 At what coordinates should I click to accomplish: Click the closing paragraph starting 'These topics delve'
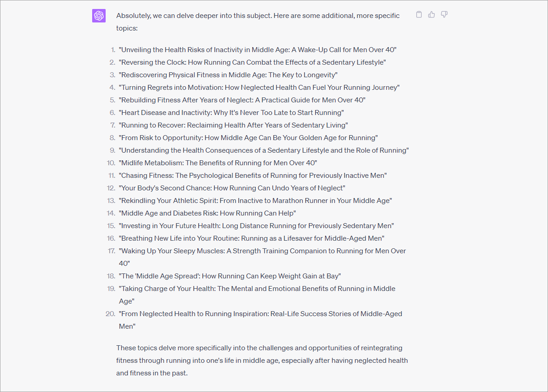point(262,361)
